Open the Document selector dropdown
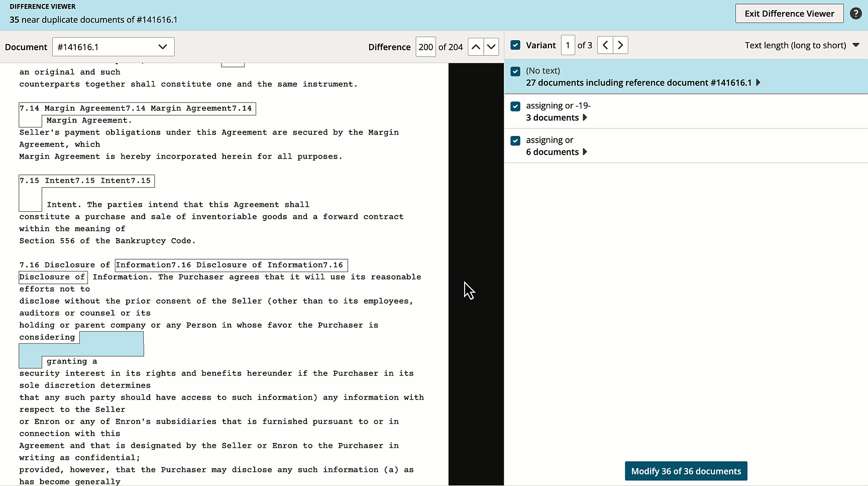868x486 pixels. (113, 47)
